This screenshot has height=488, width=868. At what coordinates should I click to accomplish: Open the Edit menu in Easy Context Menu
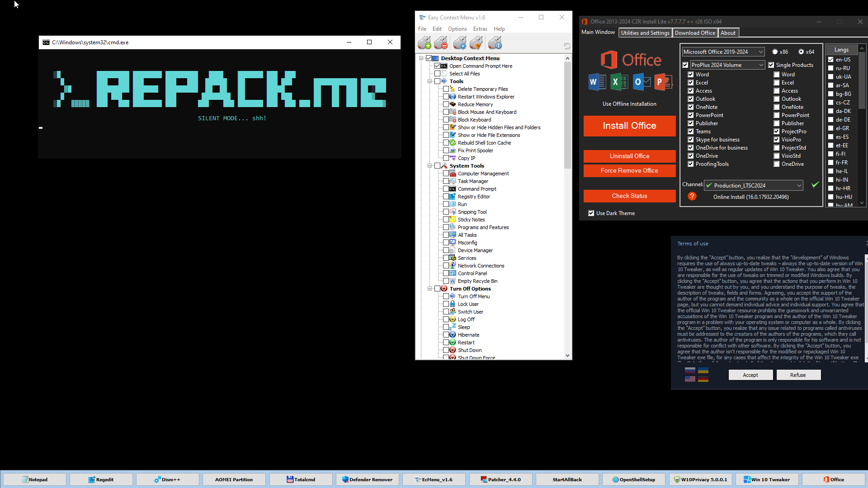[437, 29]
